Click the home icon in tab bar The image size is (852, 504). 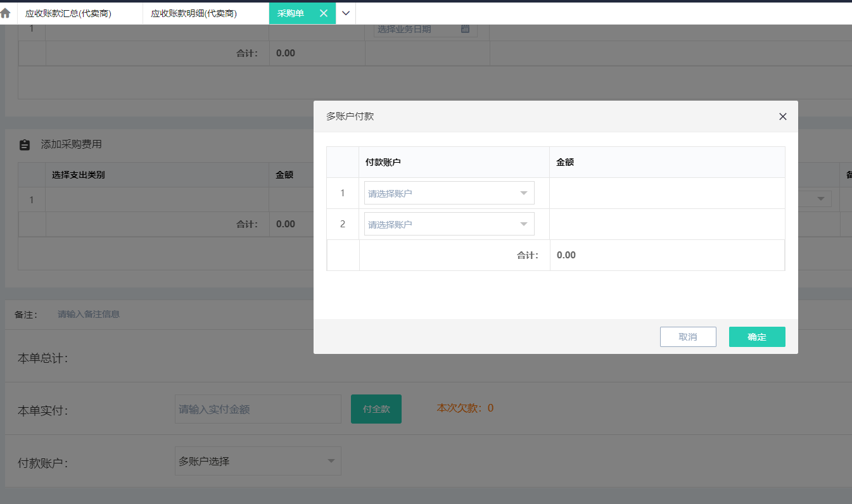[6, 13]
